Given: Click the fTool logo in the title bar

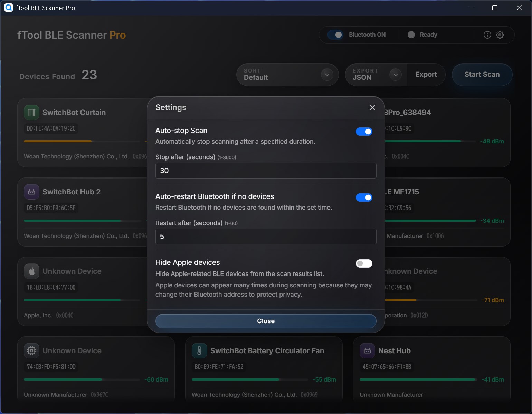Looking at the screenshot, I should click(9, 8).
